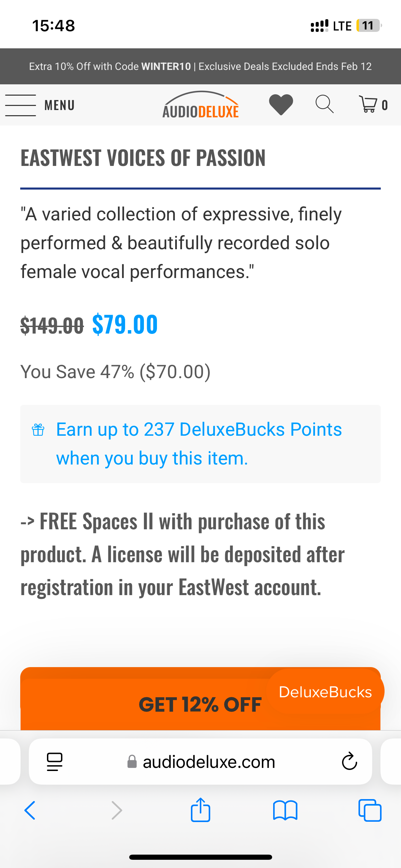Open search with magnifier icon

pyautogui.click(x=324, y=104)
